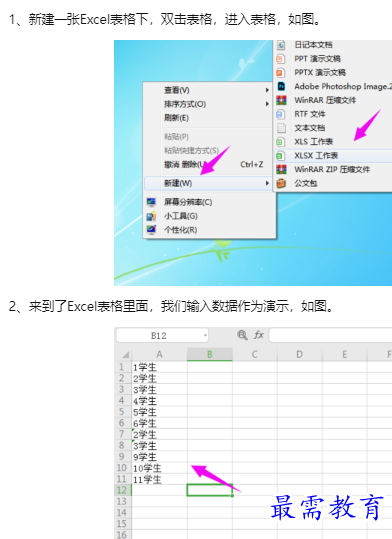Click the fx insert function icon

(x=259, y=335)
